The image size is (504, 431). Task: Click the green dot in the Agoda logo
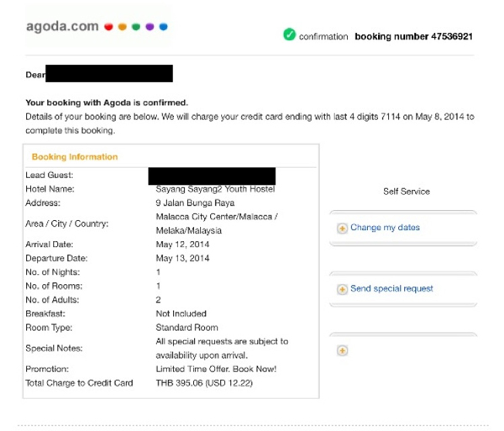(x=136, y=27)
